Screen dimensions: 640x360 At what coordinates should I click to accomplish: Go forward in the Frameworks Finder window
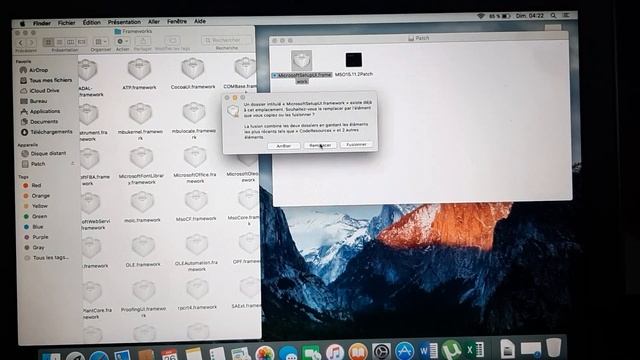click(x=31, y=42)
